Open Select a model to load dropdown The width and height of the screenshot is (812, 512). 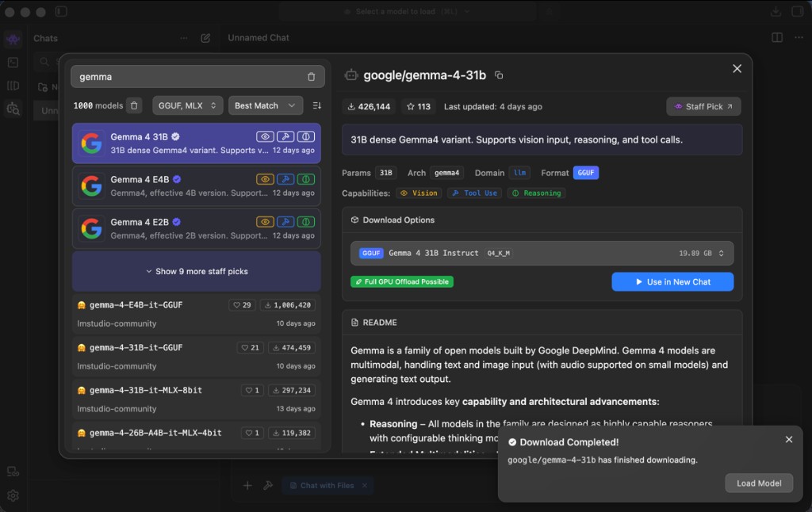406,11
